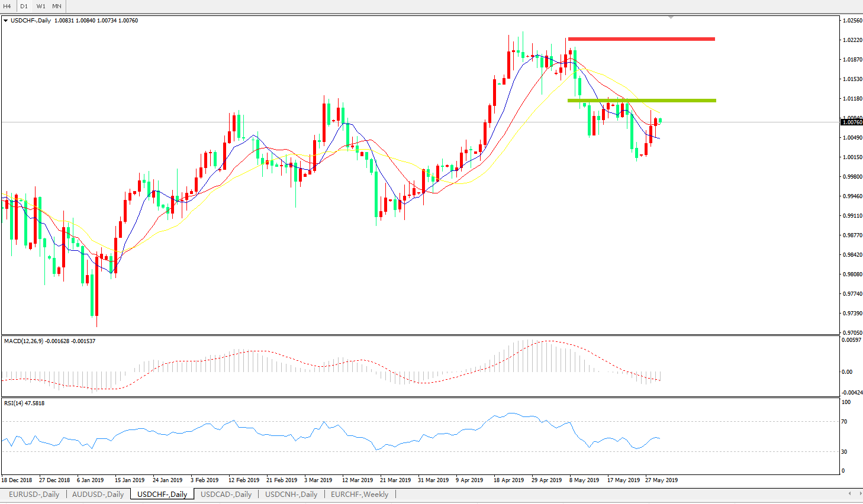
Task: Select the MN monthly timeframe button
Action: point(57,7)
